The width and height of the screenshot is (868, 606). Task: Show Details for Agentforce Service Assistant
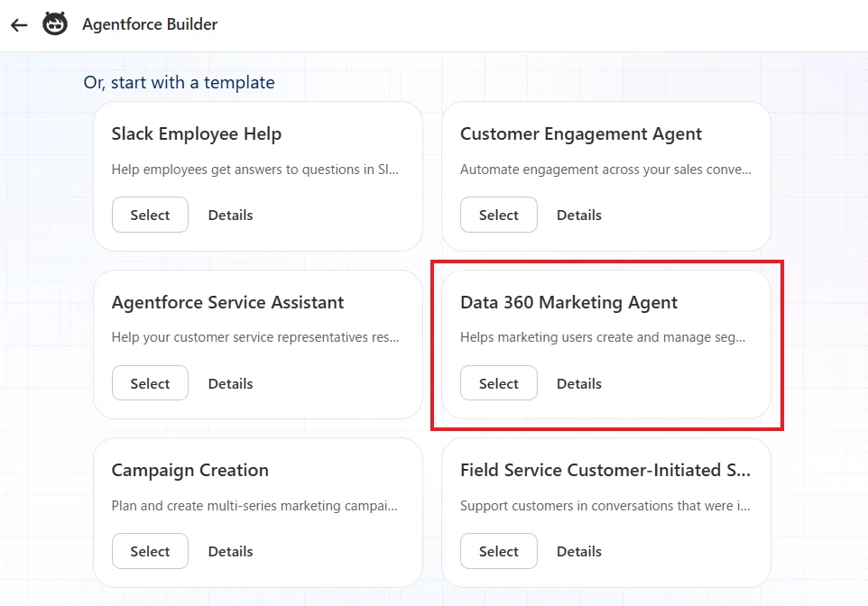230,383
